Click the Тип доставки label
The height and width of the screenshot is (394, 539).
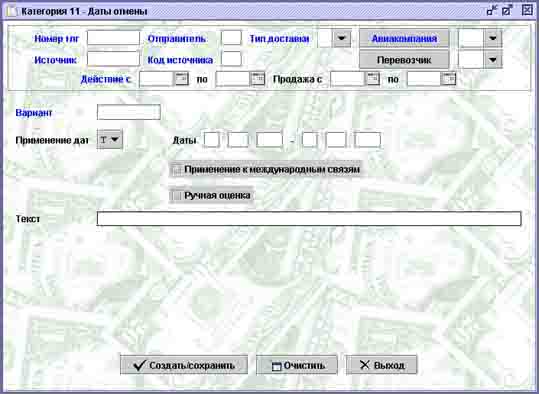click(279, 39)
